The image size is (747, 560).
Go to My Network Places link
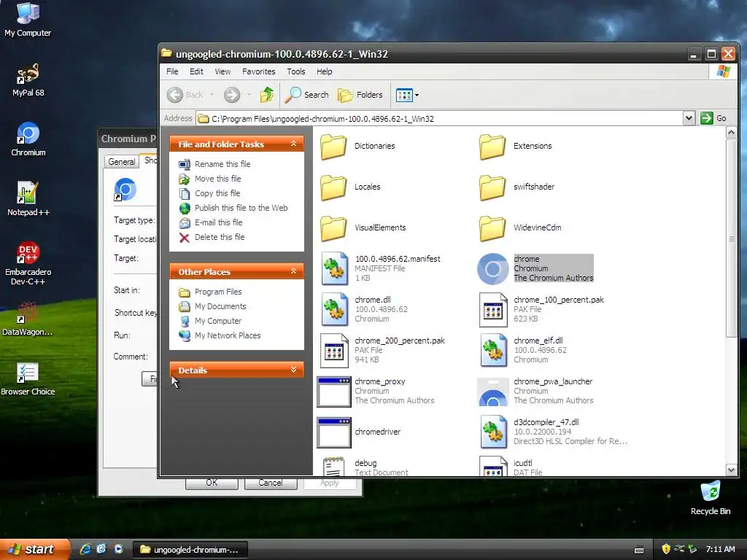coord(228,335)
